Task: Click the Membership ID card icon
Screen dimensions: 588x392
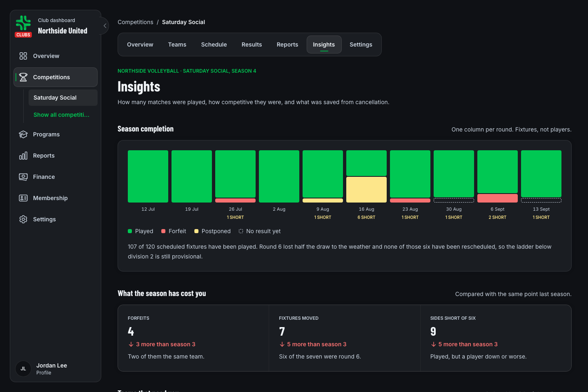Action: [x=23, y=198]
